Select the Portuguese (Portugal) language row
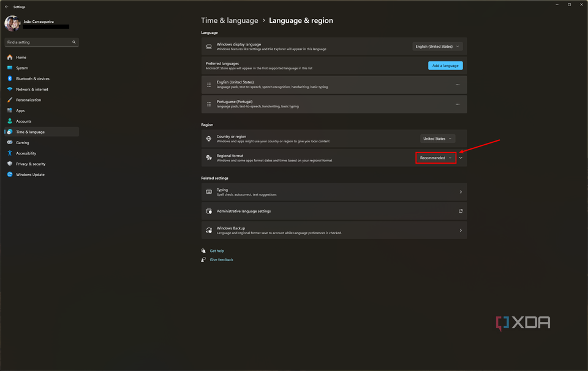Screen dimensions: 588x371 click(334, 104)
